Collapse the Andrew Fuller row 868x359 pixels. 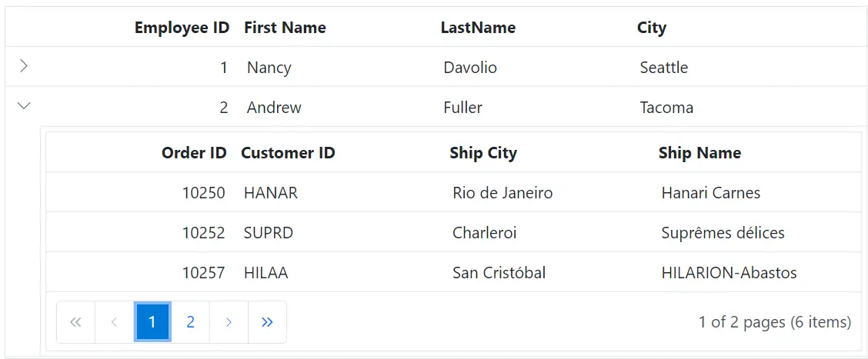(24, 107)
